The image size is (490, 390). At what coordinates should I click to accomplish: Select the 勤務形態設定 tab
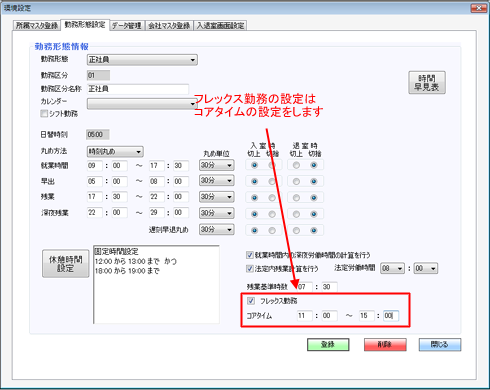[85, 25]
